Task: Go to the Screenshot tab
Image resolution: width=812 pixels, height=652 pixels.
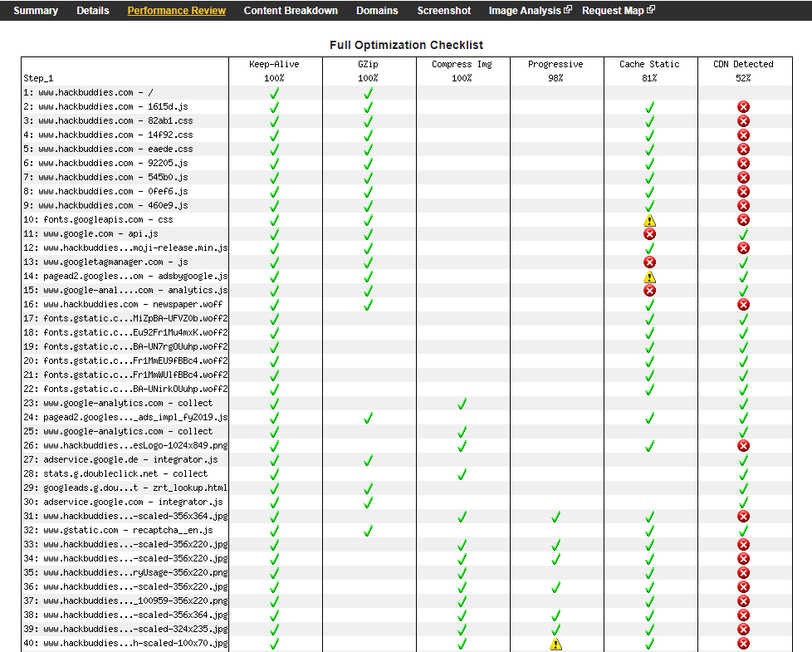Action: (444, 10)
